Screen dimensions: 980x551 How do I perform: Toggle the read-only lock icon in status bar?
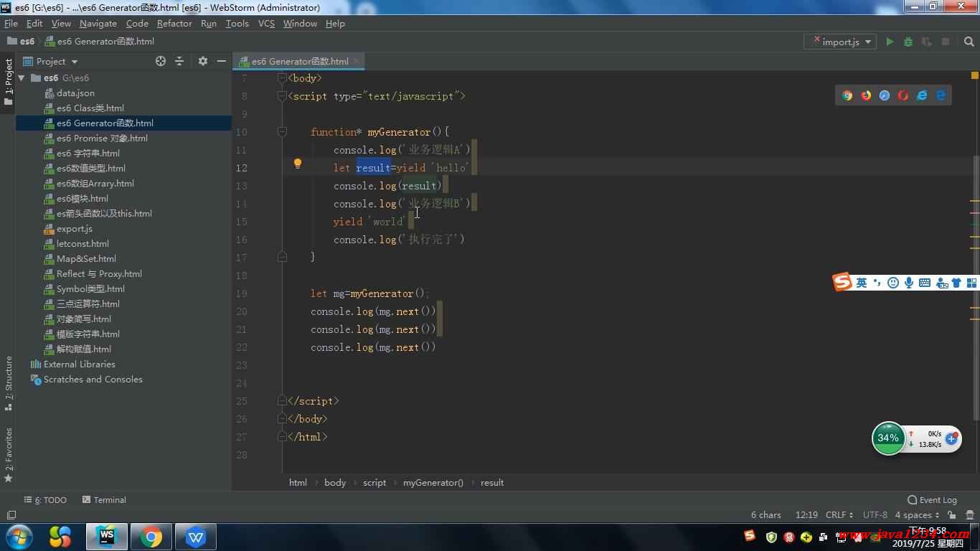951,515
